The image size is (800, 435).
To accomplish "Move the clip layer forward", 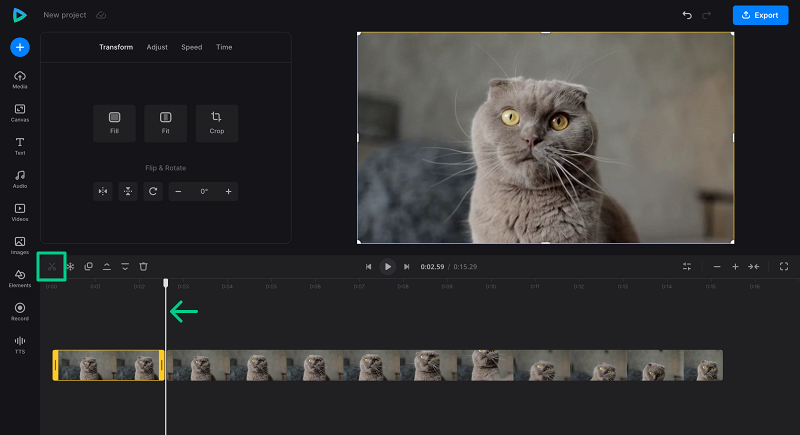I will pyautogui.click(x=107, y=267).
